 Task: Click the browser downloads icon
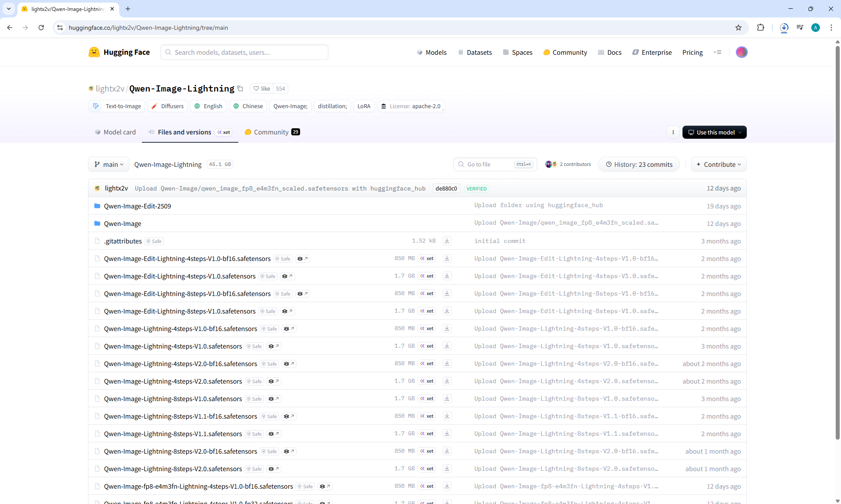click(784, 28)
